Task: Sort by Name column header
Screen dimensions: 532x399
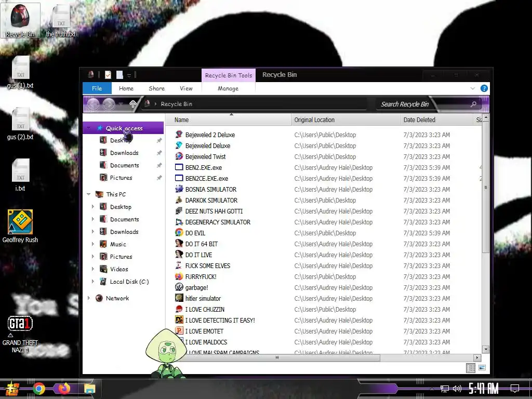Action: click(x=229, y=120)
